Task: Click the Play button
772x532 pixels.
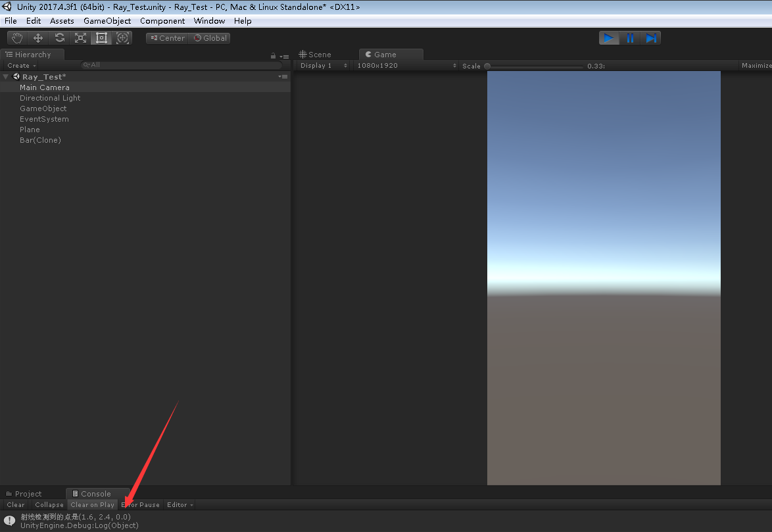Action: (609, 38)
